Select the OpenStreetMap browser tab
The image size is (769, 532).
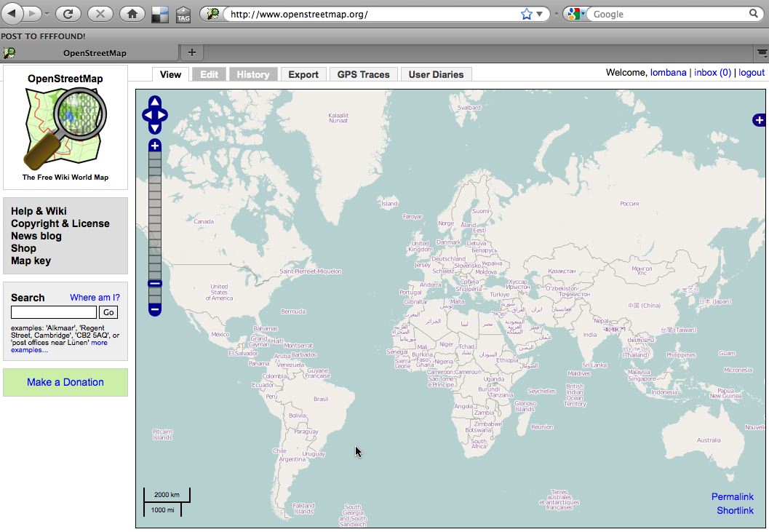click(x=89, y=53)
